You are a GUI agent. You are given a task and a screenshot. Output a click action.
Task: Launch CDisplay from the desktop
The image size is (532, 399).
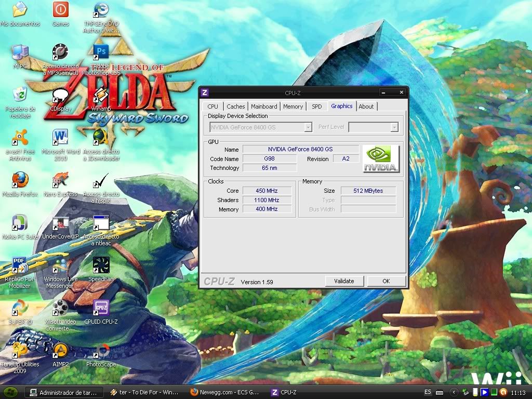coord(60,96)
